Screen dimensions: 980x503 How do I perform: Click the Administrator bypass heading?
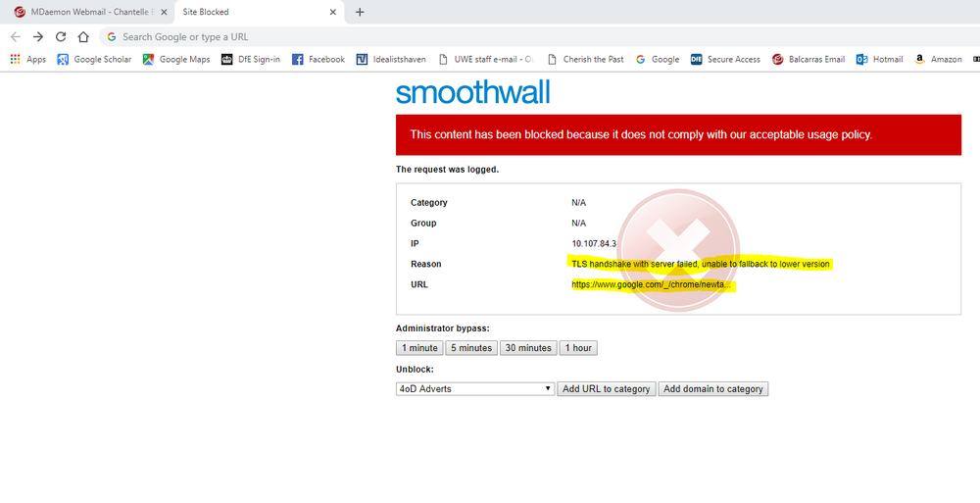click(x=443, y=328)
